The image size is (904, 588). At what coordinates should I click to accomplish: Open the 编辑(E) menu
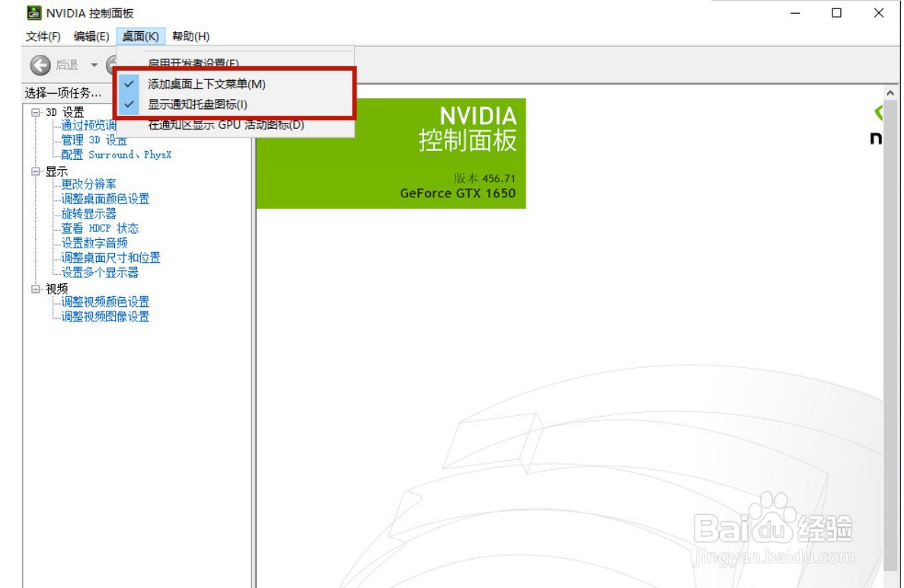[x=91, y=37]
